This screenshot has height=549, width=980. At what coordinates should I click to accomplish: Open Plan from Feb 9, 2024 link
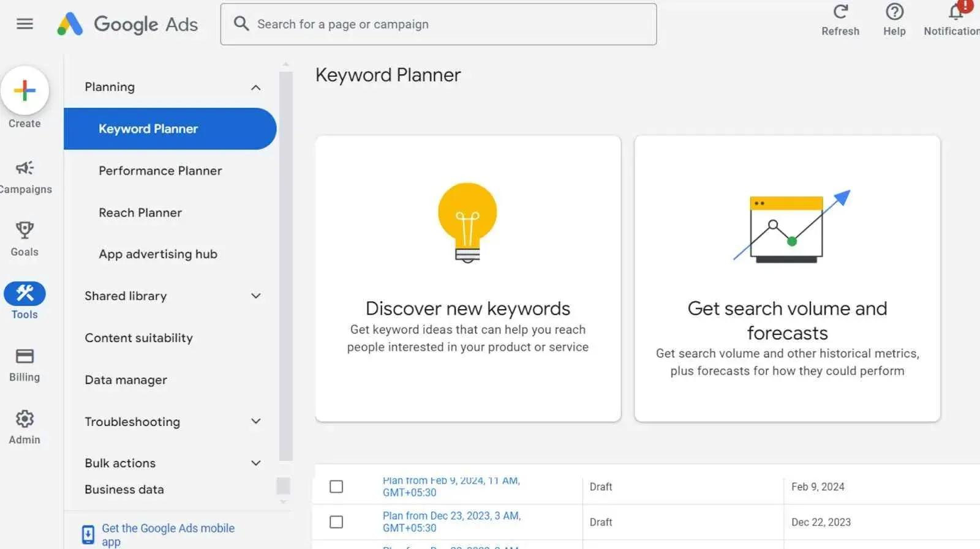(x=451, y=487)
